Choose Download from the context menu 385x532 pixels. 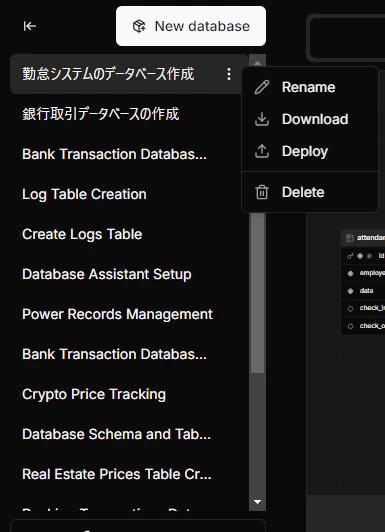tap(310, 119)
